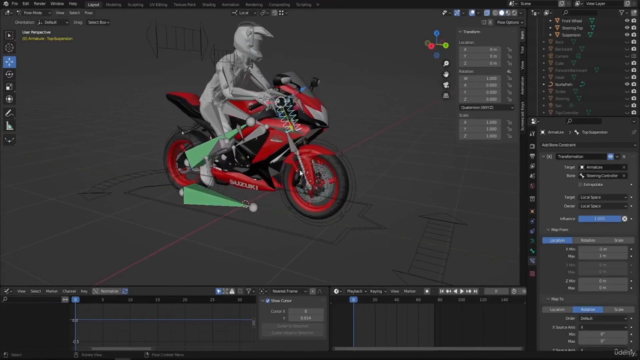The height and width of the screenshot is (360, 640).
Task: Select the Annotate pencil tool
Action: (9, 113)
